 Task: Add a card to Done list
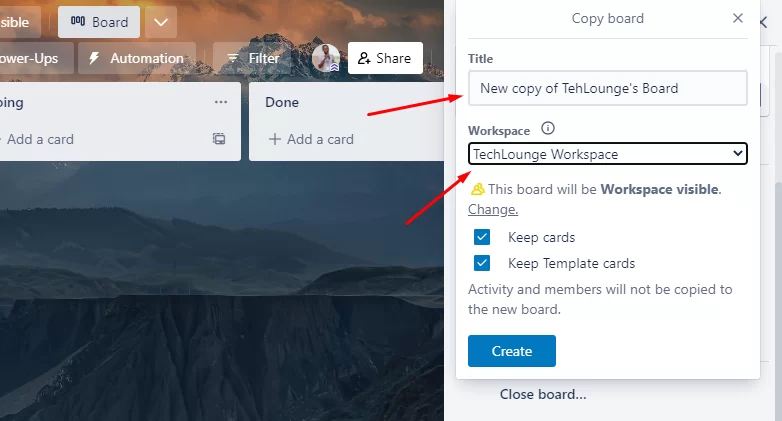pyautogui.click(x=311, y=139)
